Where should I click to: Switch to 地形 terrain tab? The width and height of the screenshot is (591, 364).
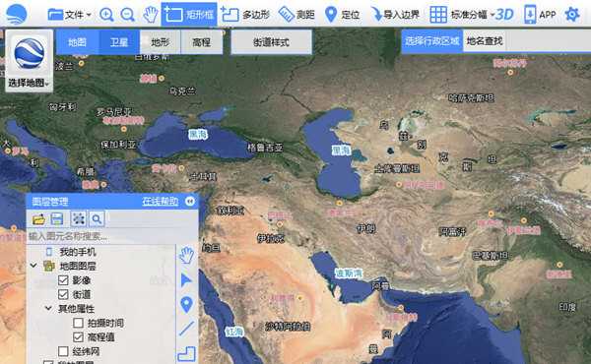[x=161, y=41]
